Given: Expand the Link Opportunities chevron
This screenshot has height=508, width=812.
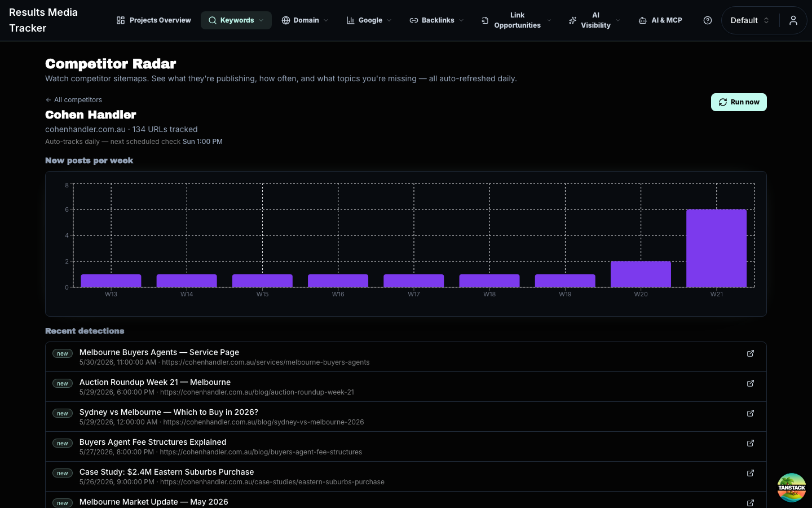Looking at the screenshot, I should coord(549,20).
